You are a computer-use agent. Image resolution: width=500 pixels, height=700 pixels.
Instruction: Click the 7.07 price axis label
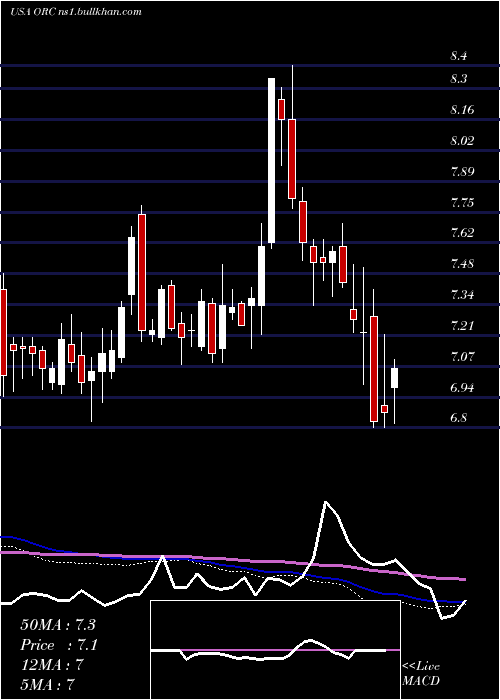462,357
